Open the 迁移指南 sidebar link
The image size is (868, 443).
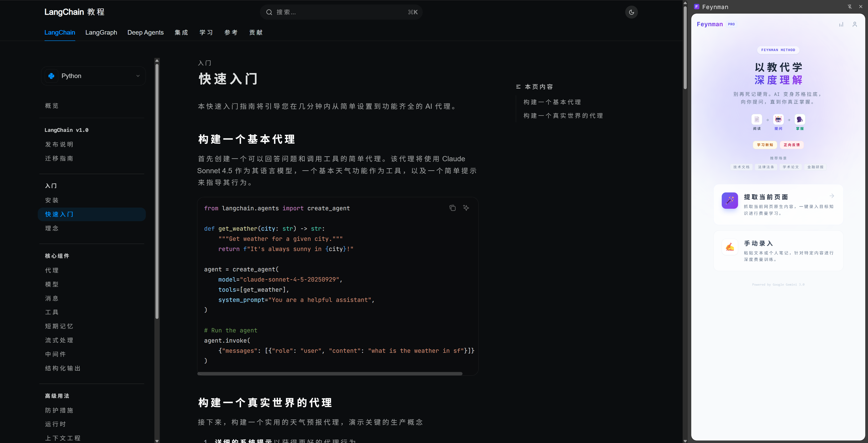(59, 159)
